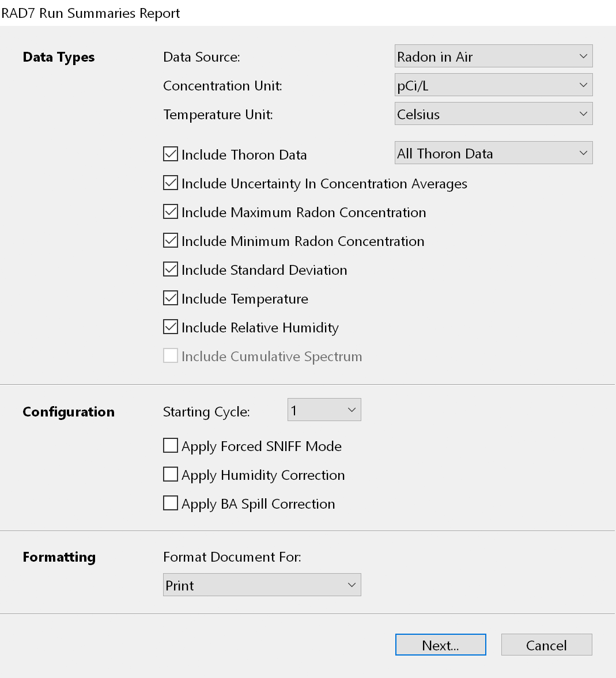Expand the Concentration Unit dropdown
Screen dimensions: 616x678
pyautogui.click(x=493, y=85)
